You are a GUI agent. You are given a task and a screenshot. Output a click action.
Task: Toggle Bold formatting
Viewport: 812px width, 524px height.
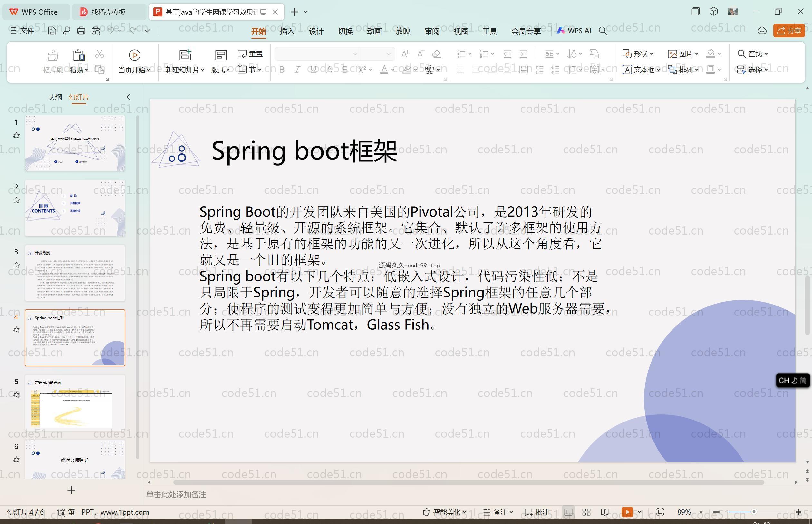click(282, 69)
